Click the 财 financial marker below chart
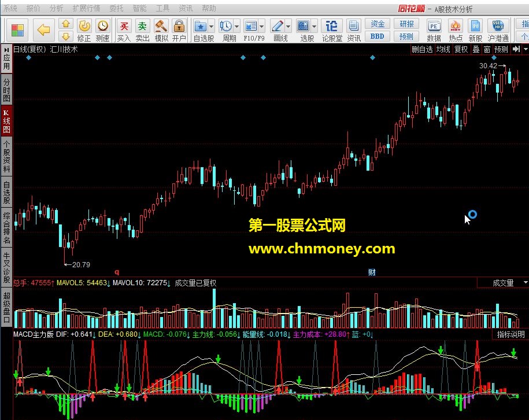529x420 pixels. click(372, 272)
